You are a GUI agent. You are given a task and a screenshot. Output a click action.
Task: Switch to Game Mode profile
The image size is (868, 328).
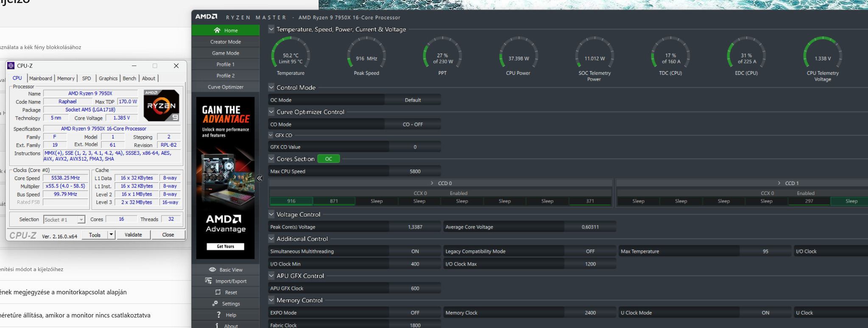(225, 53)
